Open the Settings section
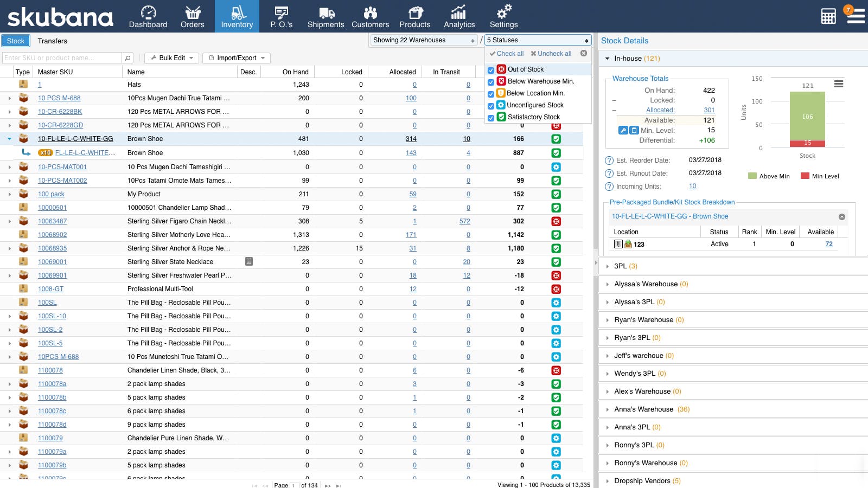Image resolution: width=868 pixels, height=488 pixels. coord(504,16)
